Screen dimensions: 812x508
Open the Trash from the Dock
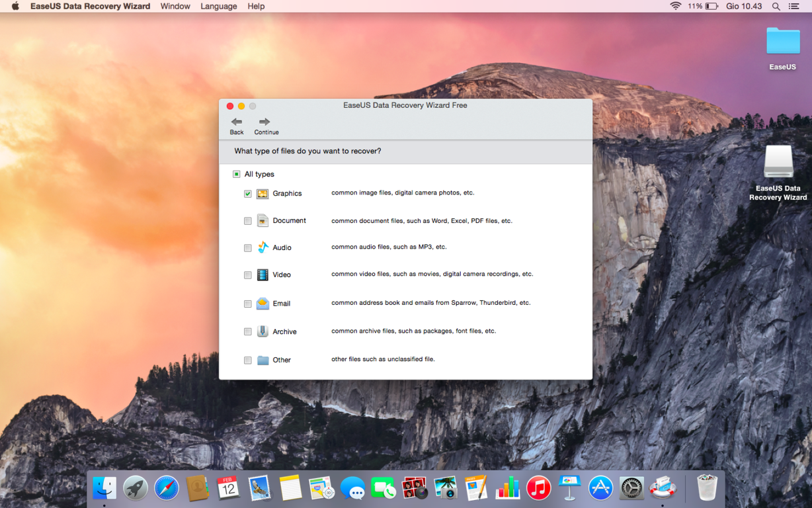click(707, 488)
